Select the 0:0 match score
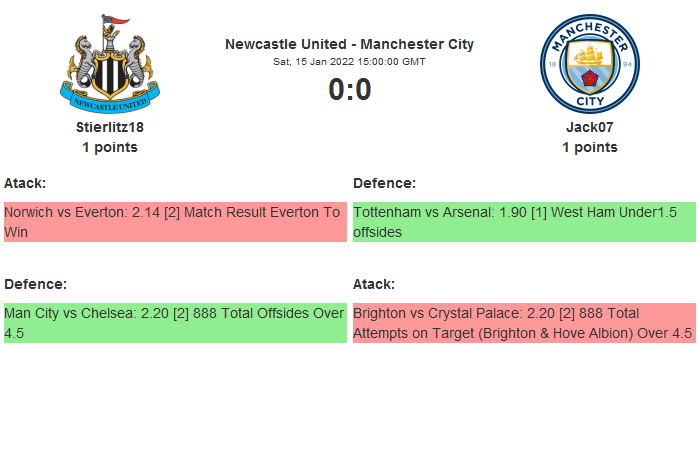 pos(349,90)
